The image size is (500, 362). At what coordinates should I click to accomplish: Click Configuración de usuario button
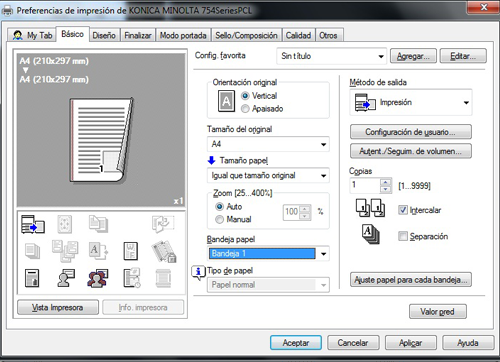[411, 132]
